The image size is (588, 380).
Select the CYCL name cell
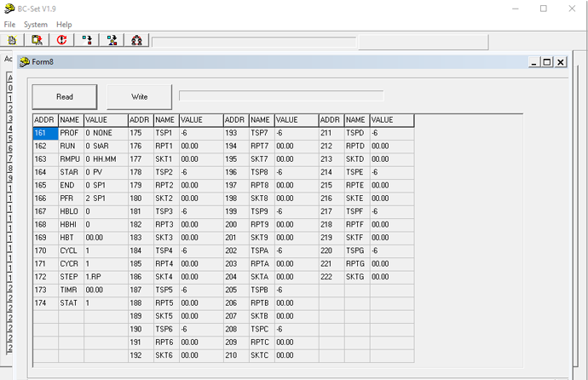tap(71, 250)
